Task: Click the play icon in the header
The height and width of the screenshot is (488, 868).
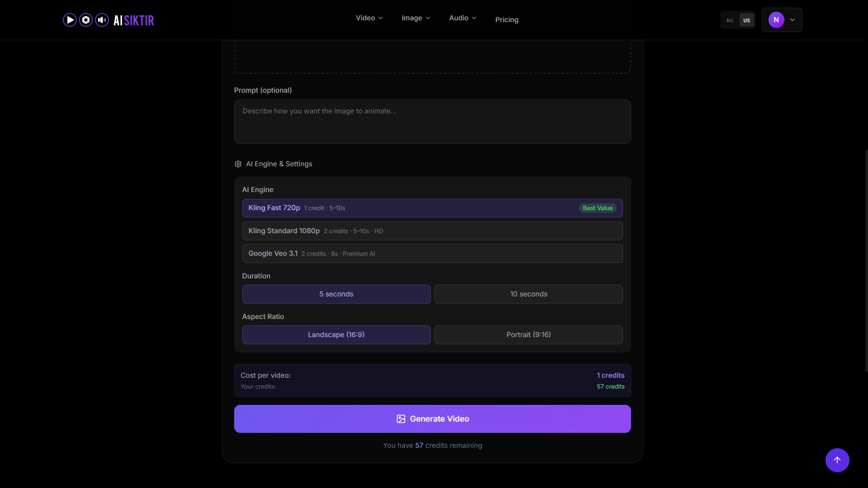Action: pyautogui.click(x=70, y=20)
